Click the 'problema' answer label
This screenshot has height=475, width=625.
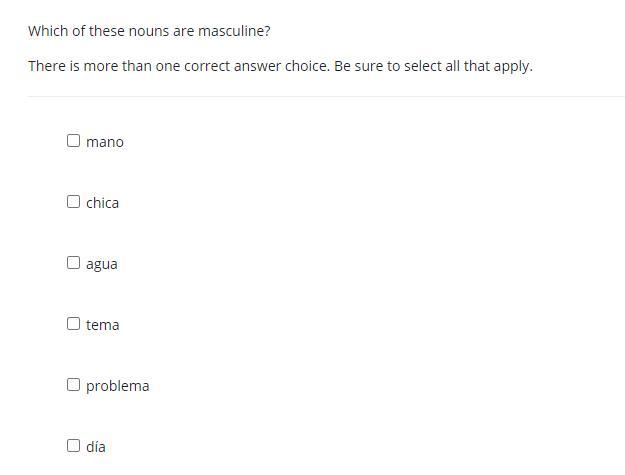(x=117, y=386)
